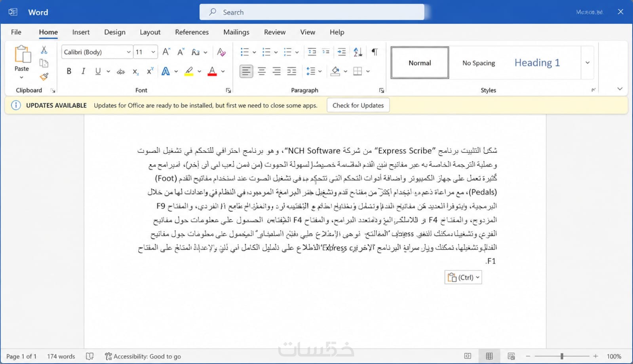Align text to the right
This screenshot has width=633, height=364.
[x=277, y=71]
